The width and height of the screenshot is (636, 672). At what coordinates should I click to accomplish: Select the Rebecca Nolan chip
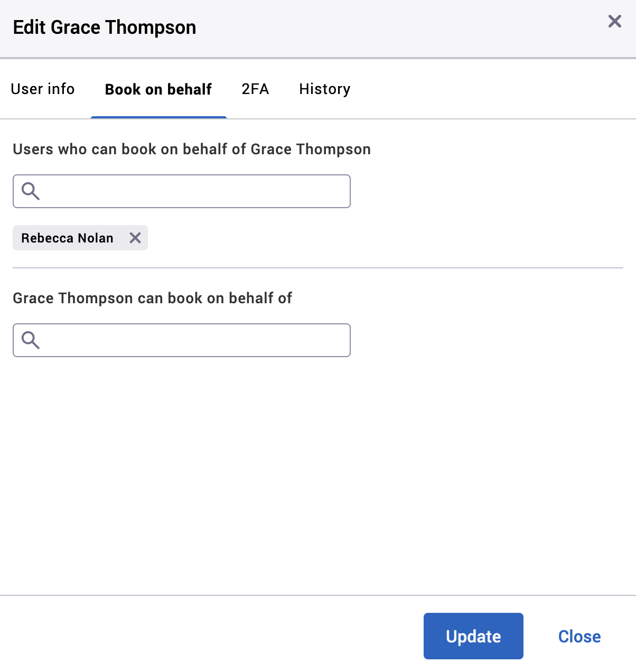[67, 238]
